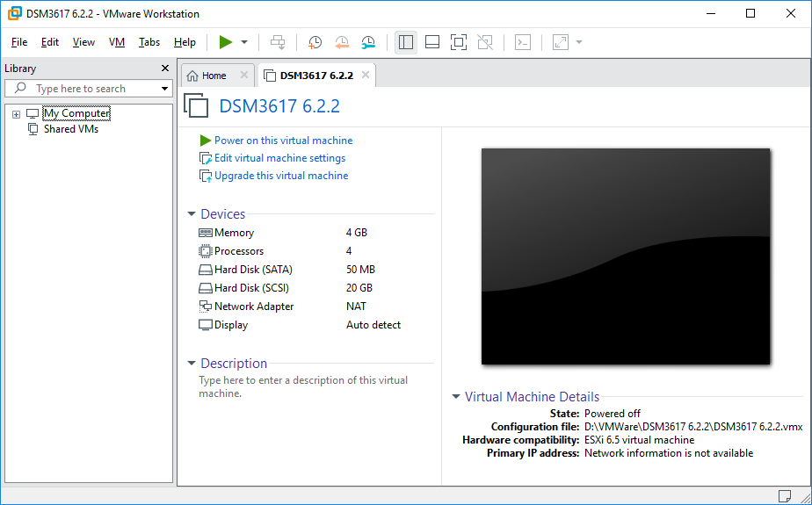Switch to the Home tab

pos(214,76)
